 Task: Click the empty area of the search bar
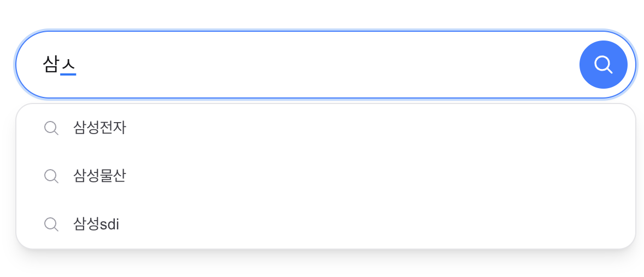click(x=328, y=65)
